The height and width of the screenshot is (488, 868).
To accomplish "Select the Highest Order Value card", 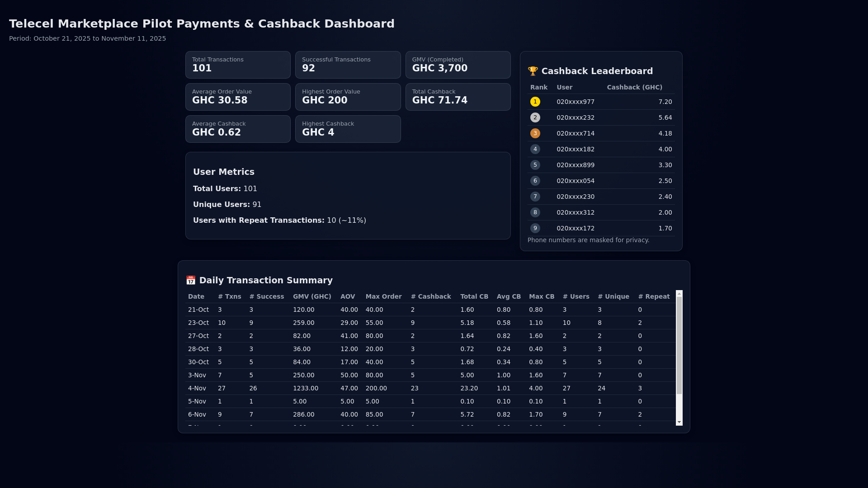I will [x=348, y=97].
